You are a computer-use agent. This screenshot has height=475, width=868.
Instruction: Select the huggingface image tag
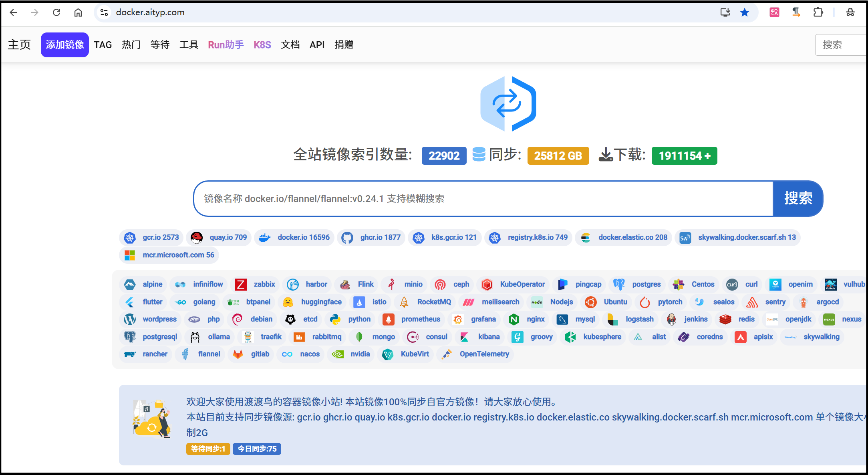tap(312, 302)
